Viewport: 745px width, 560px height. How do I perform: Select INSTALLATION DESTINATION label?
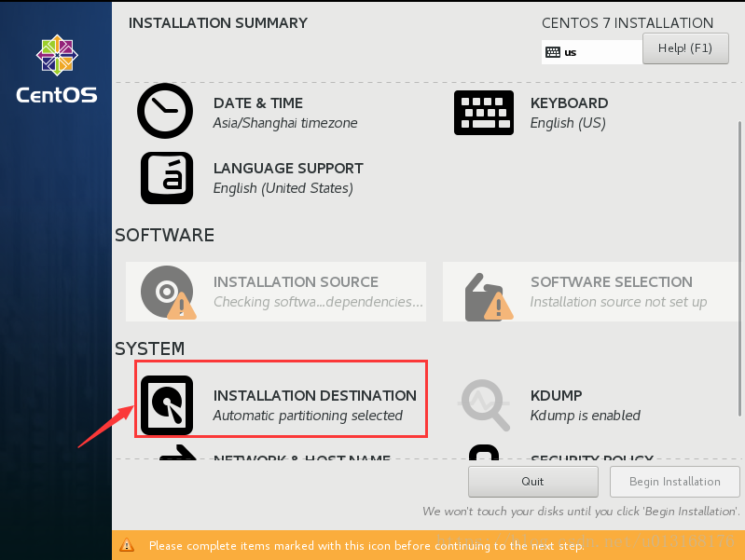coord(314,396)
